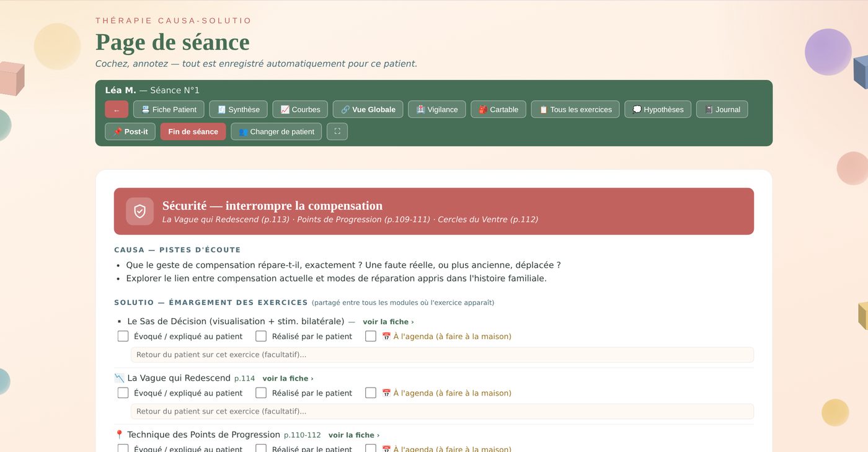Click Technique des Points de Progression title
The height and width of the screenshot is (452, 868).
203,435
